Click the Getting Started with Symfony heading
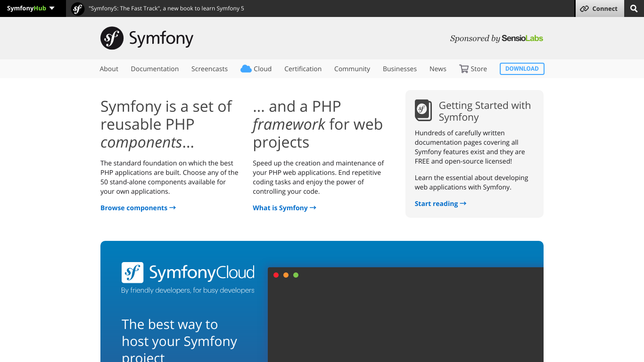 click(x=485, y=111)
